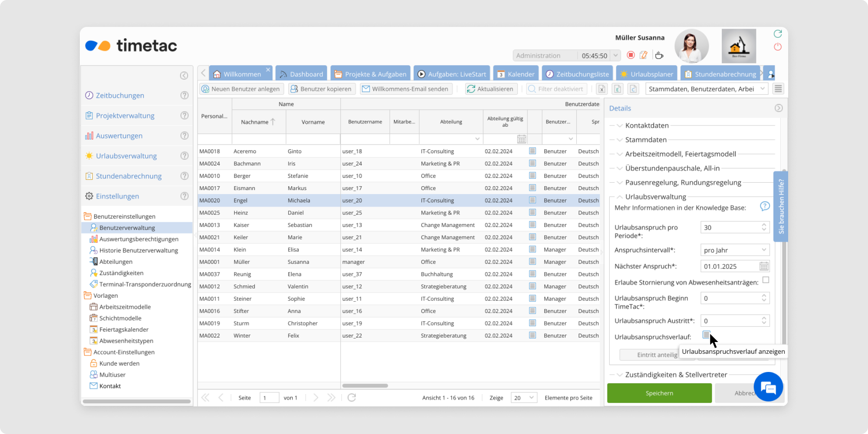Switch to the Urlaubsplaner tab
This screenshot has height=434, width=868.
coord(647,74)
